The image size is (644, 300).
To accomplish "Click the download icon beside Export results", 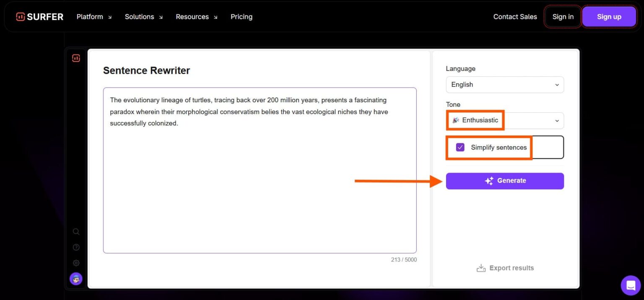I will 481,267.
